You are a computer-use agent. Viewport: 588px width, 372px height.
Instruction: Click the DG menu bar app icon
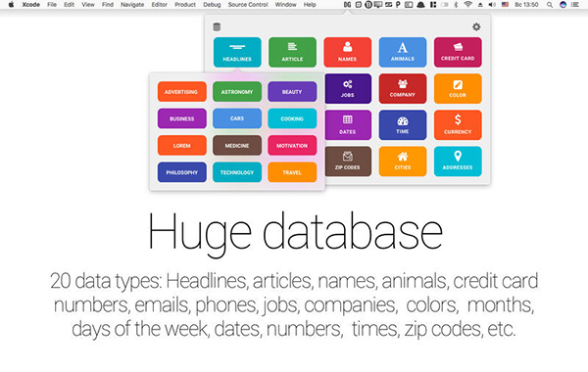[347, 5]
